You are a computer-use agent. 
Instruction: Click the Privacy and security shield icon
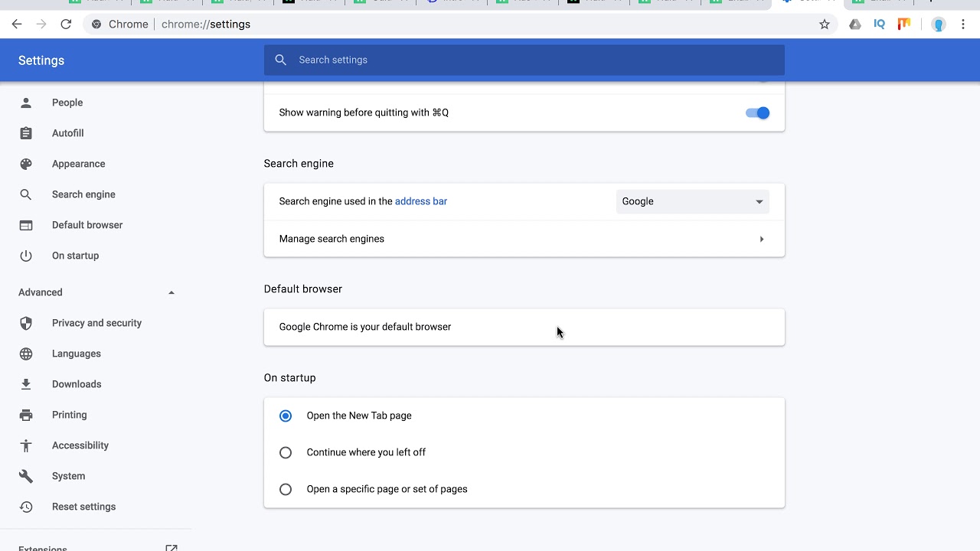tap(26, 323)
